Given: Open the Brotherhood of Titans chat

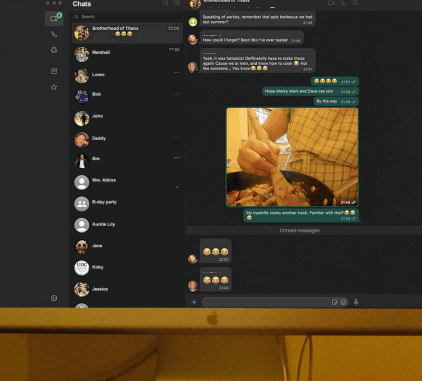Looking at the screenshot, I should 127,33.
